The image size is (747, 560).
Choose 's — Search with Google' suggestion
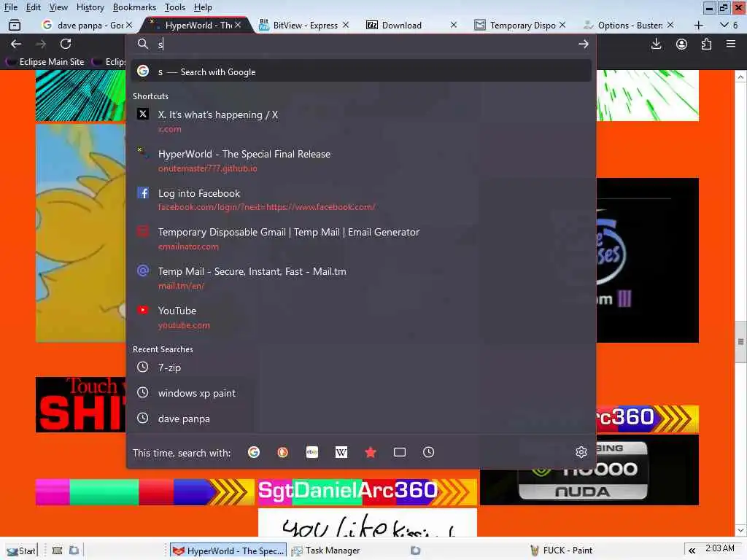click(361, 71)
